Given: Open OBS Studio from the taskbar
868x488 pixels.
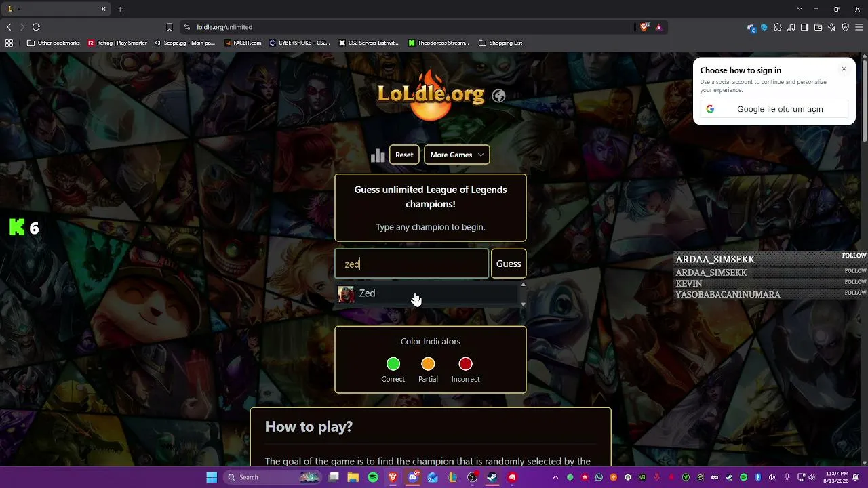Looking at the screenshot, I should point(473,477).
